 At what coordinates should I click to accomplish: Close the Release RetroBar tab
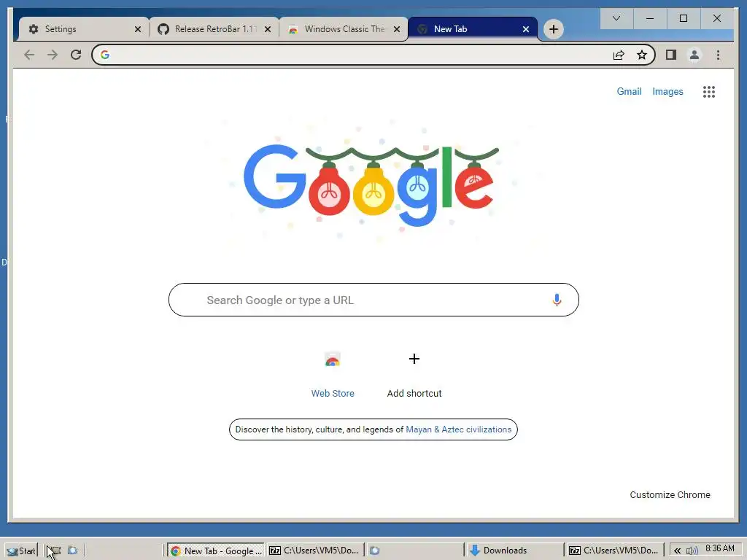[268, 29]
